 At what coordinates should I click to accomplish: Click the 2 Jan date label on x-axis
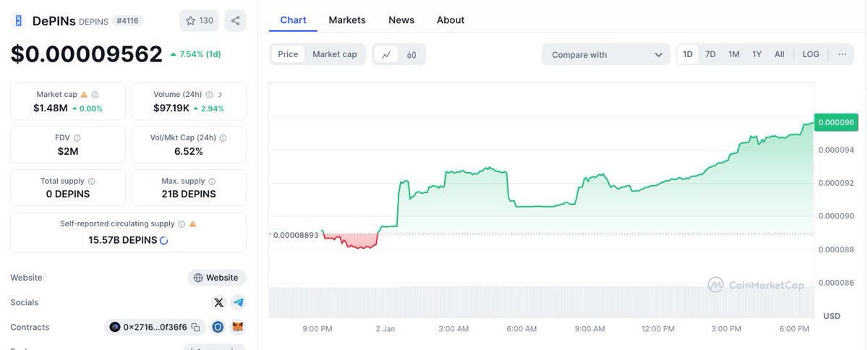tap(386, 328)
